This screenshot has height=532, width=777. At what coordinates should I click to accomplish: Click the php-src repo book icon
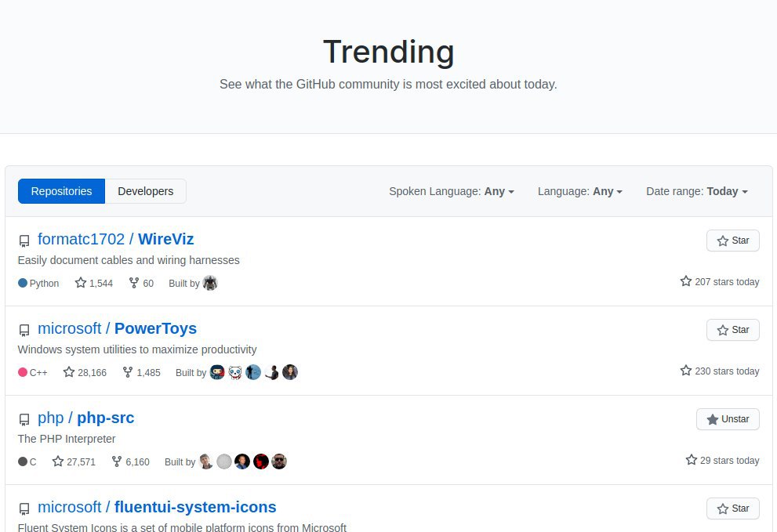tap(24, 419)
